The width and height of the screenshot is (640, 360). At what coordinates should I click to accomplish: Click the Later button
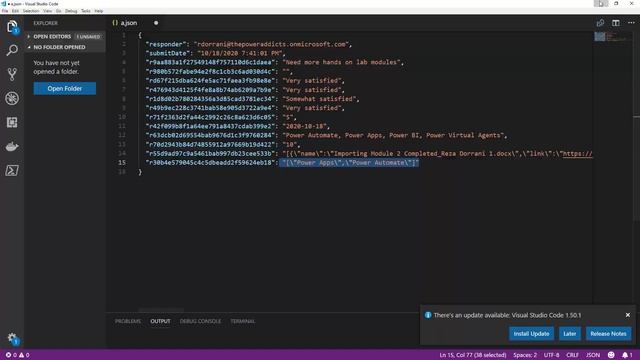(569, 334)
